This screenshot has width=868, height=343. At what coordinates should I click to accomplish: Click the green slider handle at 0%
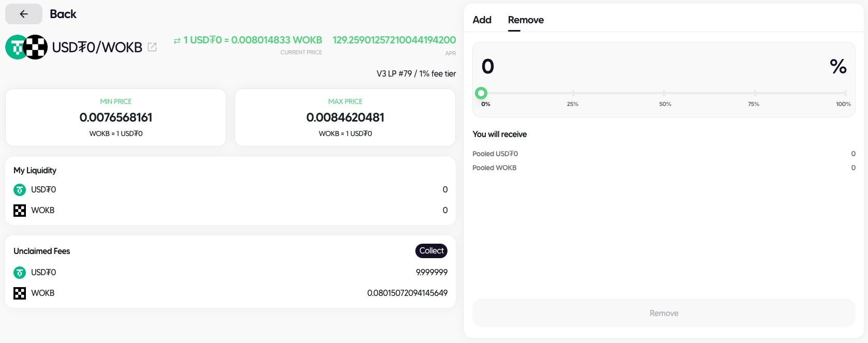point(481,93)
